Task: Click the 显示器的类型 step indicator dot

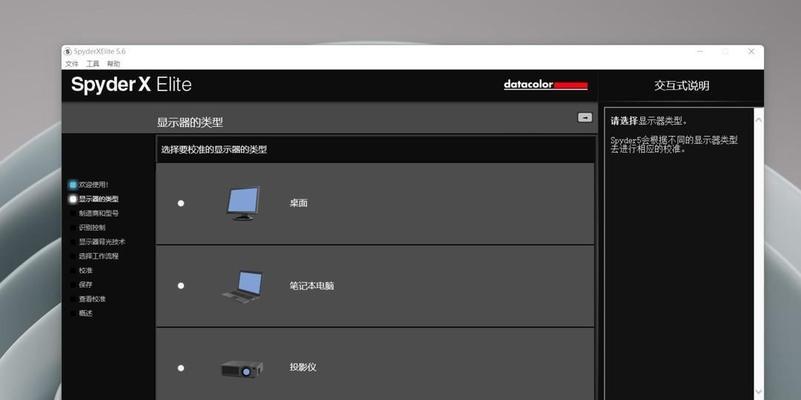Action: coord(73,199)
